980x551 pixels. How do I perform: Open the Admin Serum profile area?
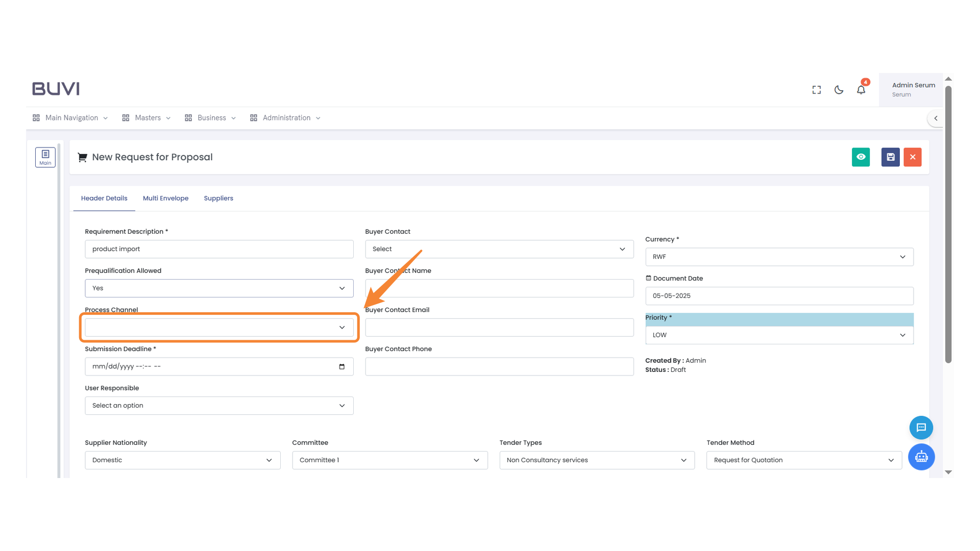(913, 89)
